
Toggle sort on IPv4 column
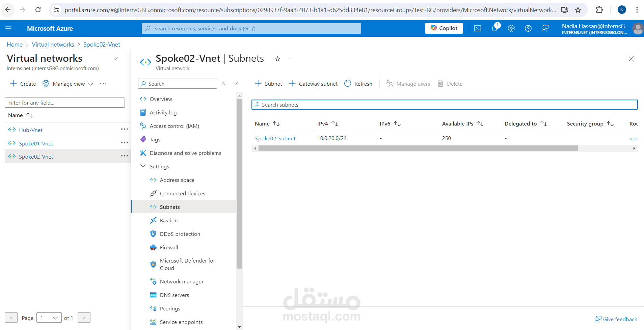(334, 124)
